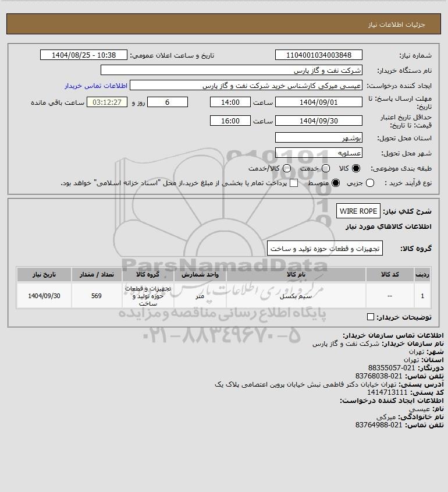Viewport: 448px width, 492px height.
Task: Click the price validity date 1404/09/30 field
Action: point(318,121)
